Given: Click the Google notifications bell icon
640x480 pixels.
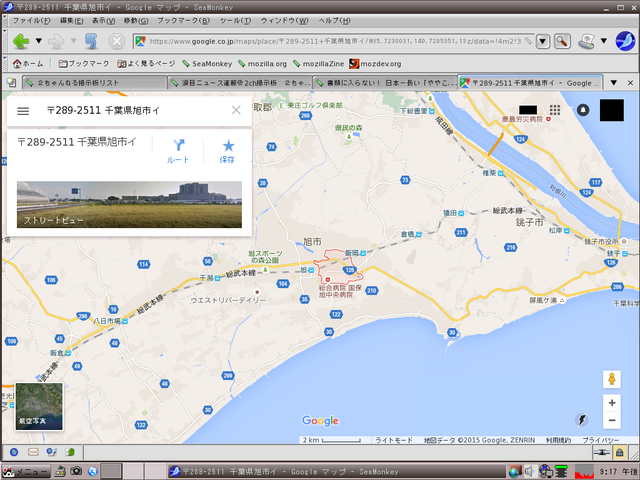Looking at the screenshot, I should (583, 110).
